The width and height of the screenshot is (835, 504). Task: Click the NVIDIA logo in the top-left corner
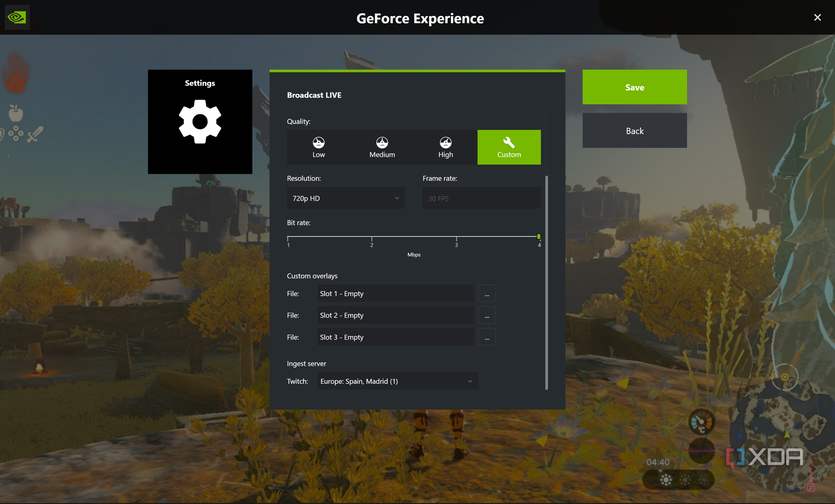(x=17, y=17)
